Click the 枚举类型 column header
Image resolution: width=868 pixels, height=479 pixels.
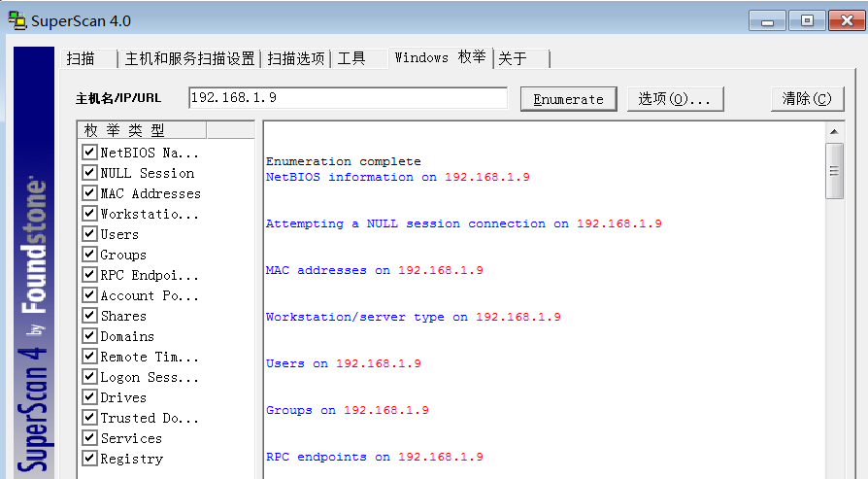[x=143, y=130]
